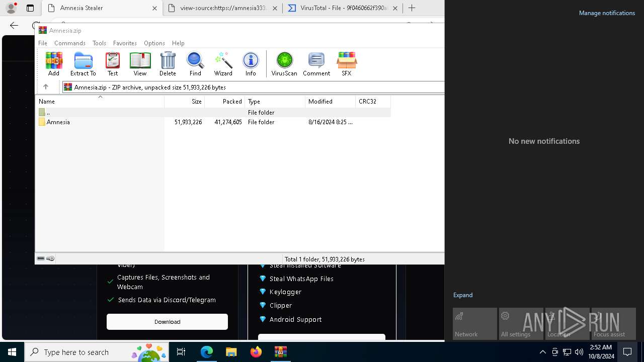Open the Options menu
The image size is (644, 362).
[x=154, y=43]
